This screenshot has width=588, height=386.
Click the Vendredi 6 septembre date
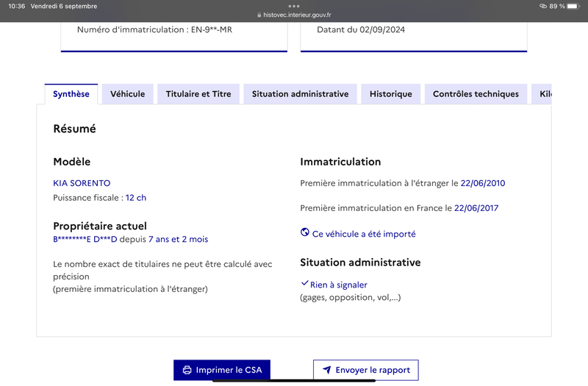point(64,6)
